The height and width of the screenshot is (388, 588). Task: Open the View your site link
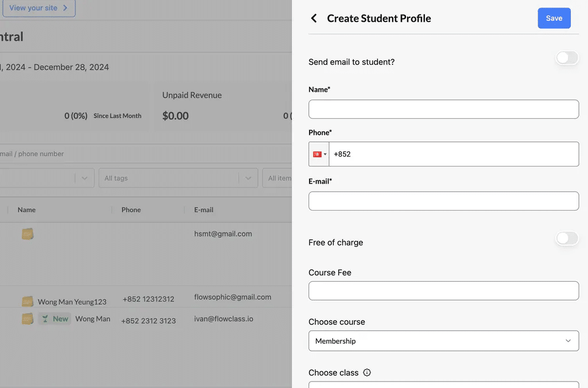click(x=38, y=8)
